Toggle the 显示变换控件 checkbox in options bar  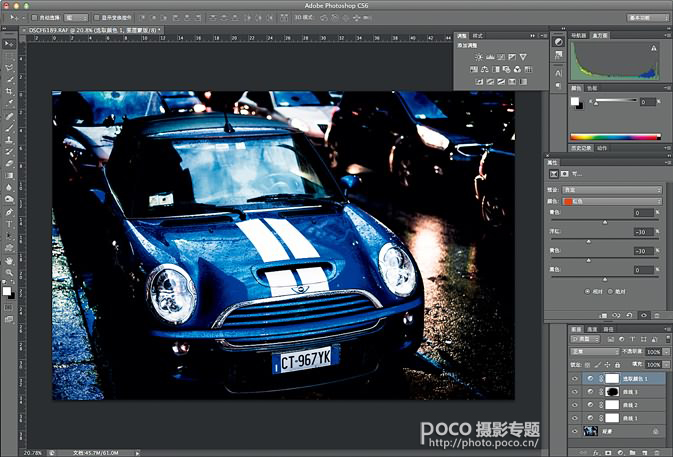point(97,18)
